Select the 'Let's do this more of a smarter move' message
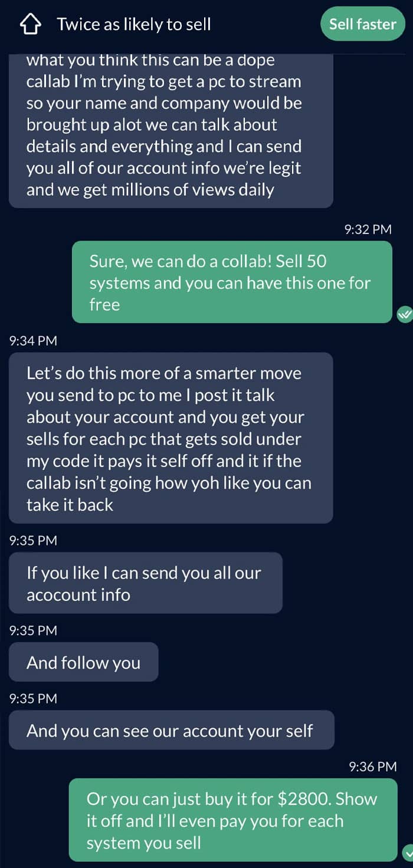This screenshot has width=413, height=868. [171, 438]
